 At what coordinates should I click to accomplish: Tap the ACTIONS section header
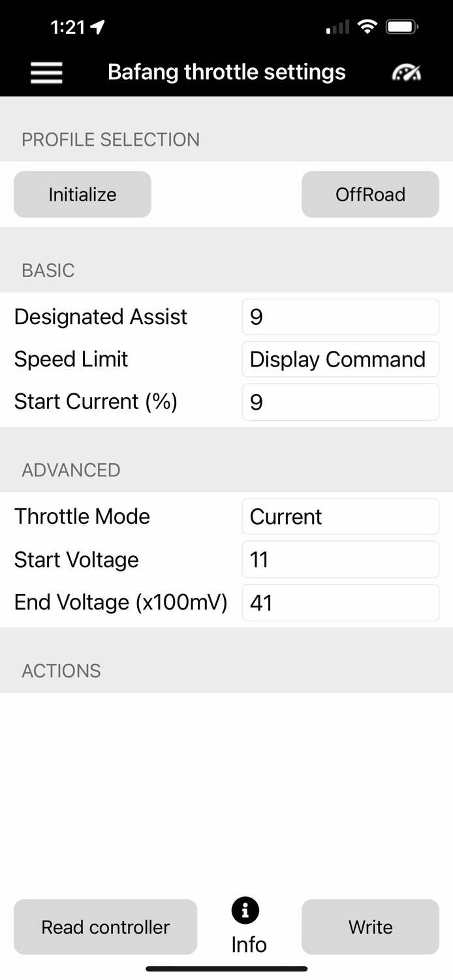(61, 671)
